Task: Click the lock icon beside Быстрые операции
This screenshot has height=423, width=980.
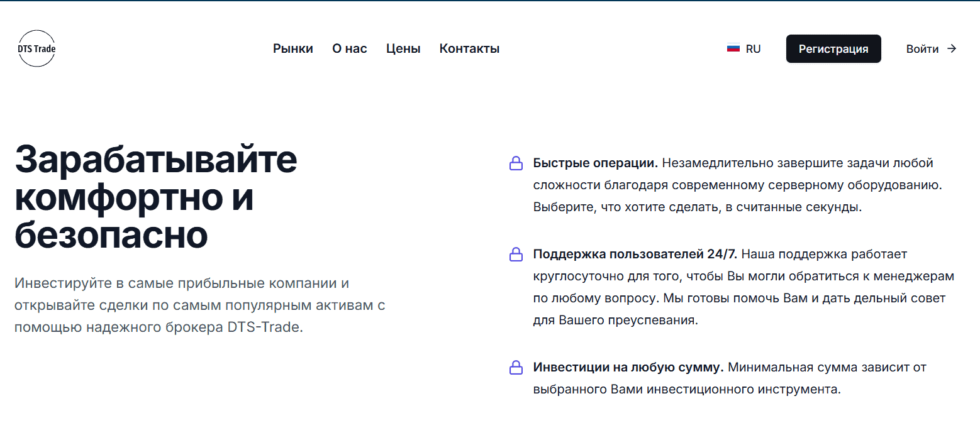Action: point(516,164)
